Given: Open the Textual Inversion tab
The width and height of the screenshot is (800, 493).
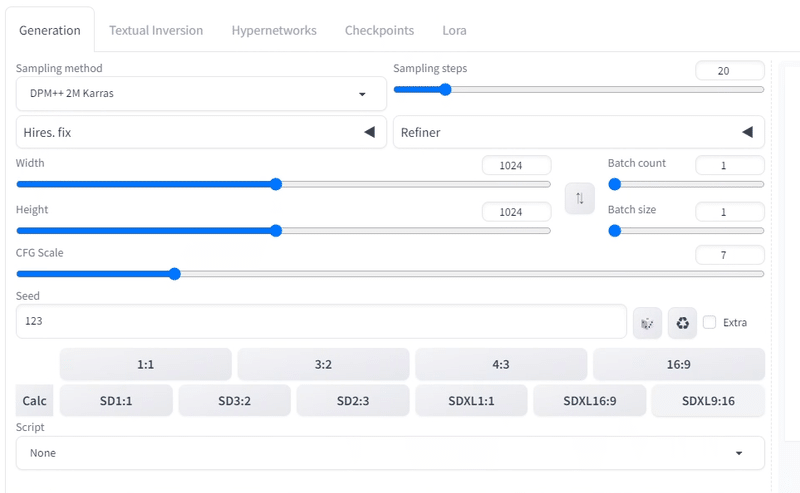Looking at the screenshot, I should click(156, 30).
